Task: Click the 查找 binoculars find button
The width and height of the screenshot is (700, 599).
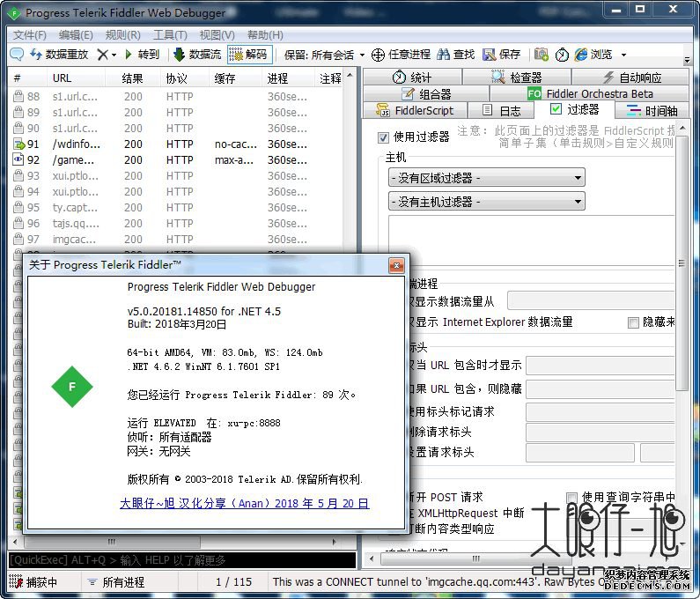Action: pos(455,55)
